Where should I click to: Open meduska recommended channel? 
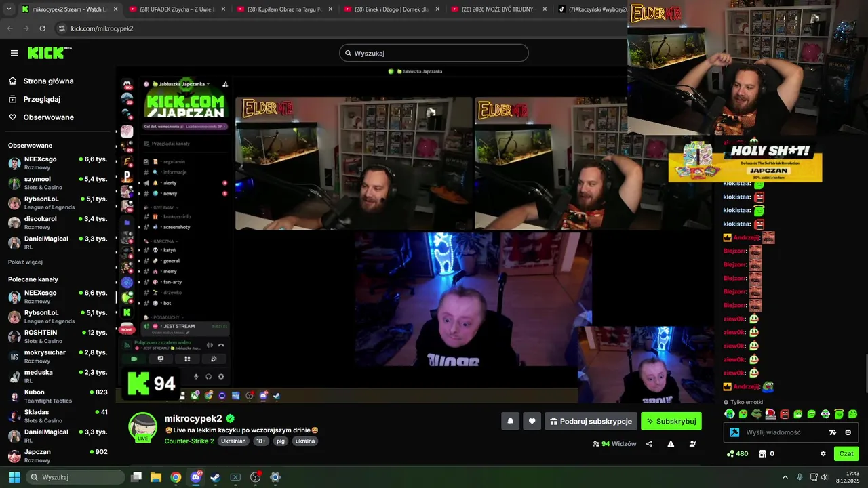pos(58,376)
